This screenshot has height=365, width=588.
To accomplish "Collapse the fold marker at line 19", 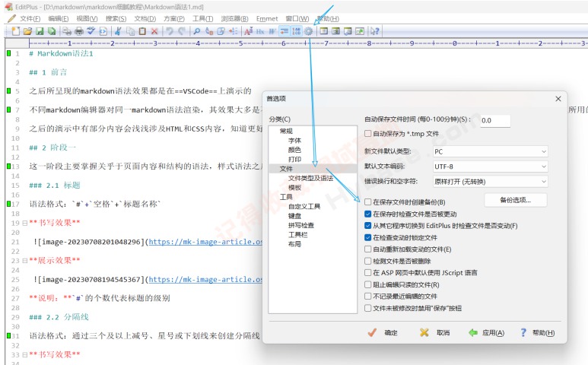I will click(x=25, y=223).
